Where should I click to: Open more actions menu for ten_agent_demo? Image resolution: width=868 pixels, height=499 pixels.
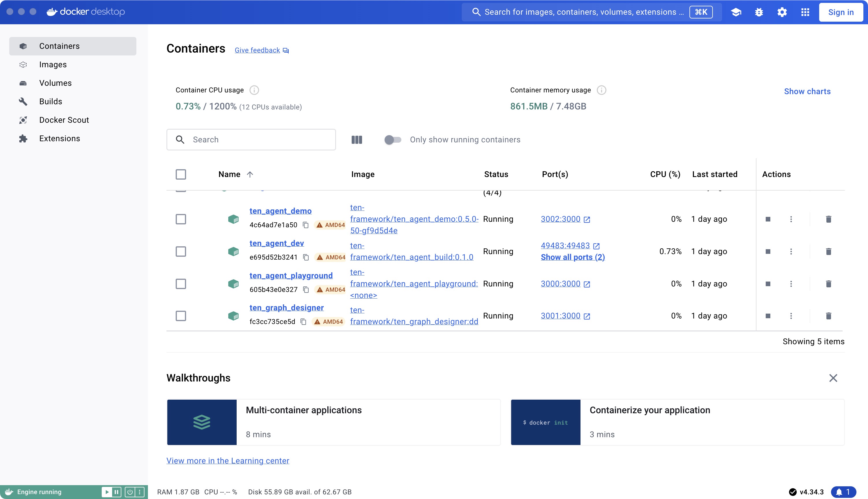tap(791, 219)
